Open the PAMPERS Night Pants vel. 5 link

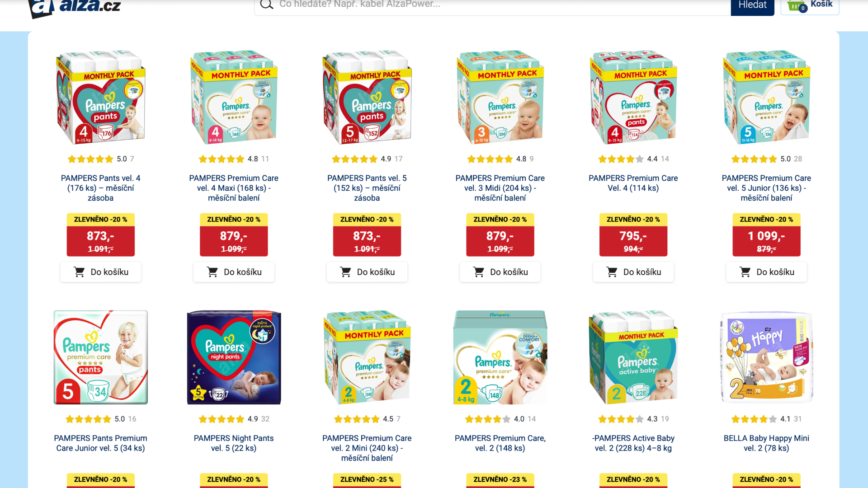click(x=234, y=443)
